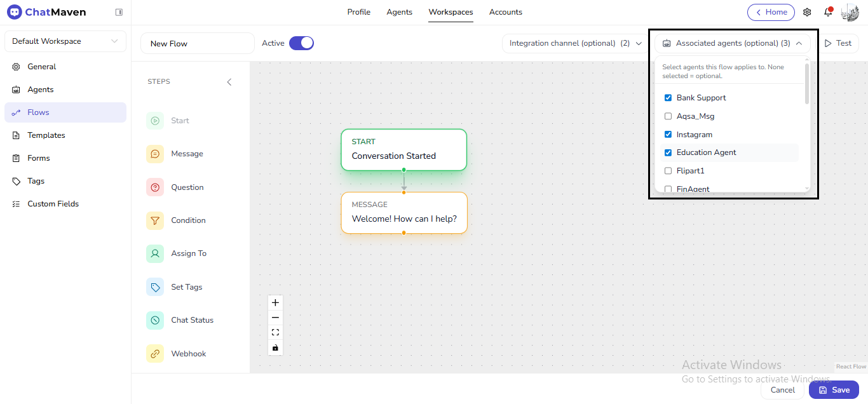The image size is (868, 404).
Task: Save the flow
Action: 834,390
